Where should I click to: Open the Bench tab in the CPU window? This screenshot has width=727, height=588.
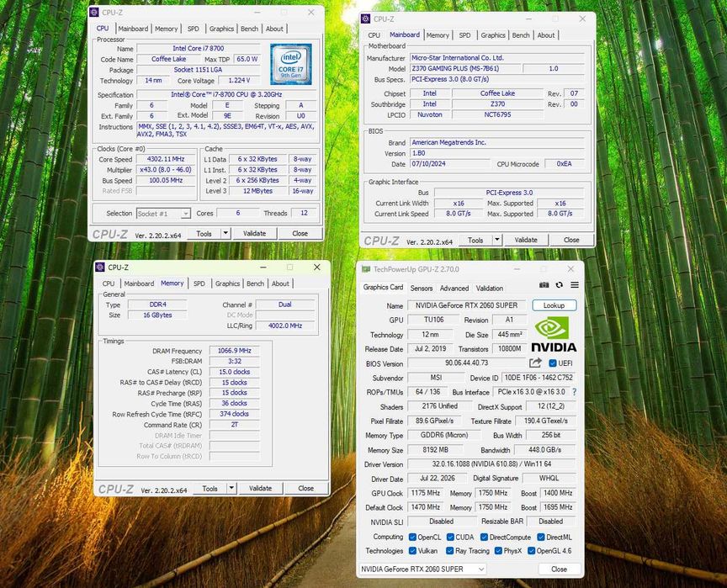pos(249,29)
